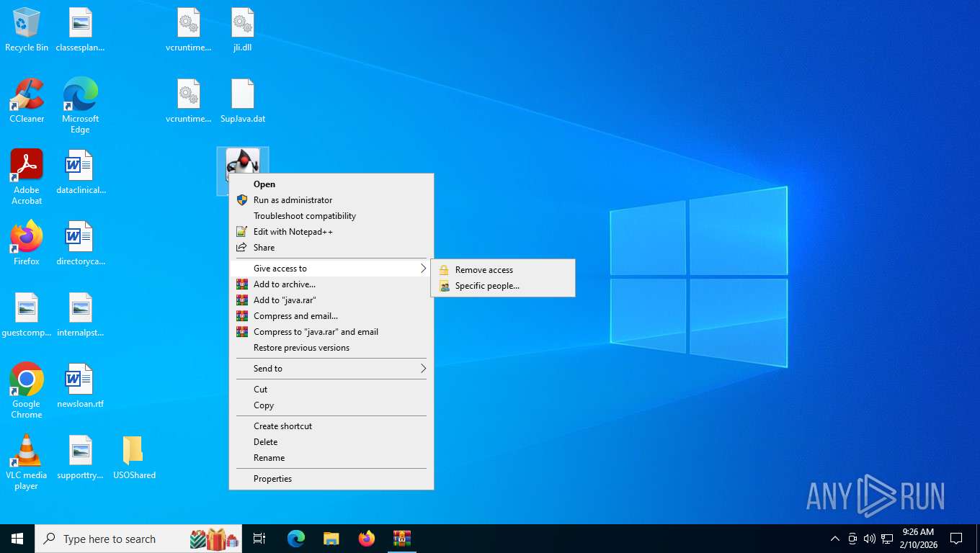980x553 pixels.
Task: Click the Send to menu entry
Action: 331,369
